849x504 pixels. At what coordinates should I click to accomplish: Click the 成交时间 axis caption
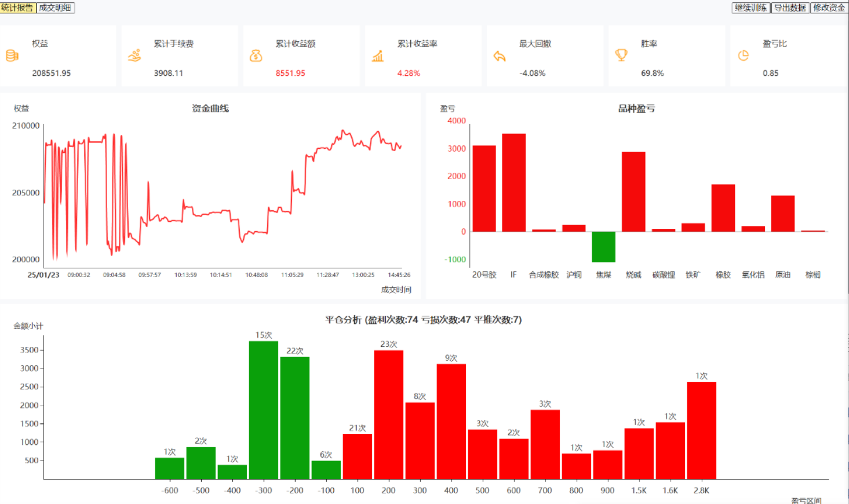click(396, 290)
